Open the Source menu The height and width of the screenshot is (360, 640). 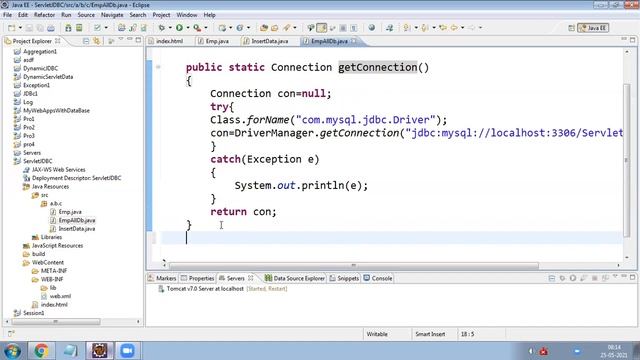pos(86,15)
